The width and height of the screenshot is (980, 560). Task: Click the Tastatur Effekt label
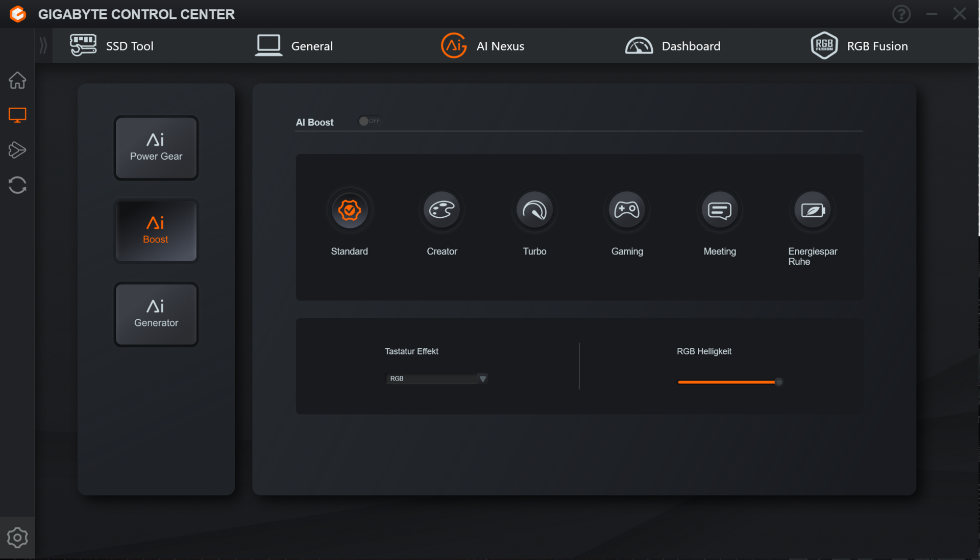pyautogui.click(x=411, y=351)
